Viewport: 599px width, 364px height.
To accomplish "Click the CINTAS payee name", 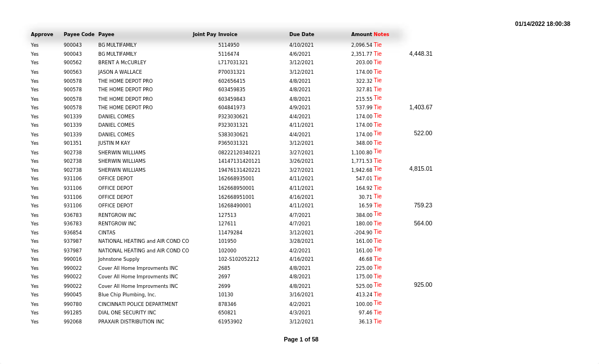I will pos(107,233).
